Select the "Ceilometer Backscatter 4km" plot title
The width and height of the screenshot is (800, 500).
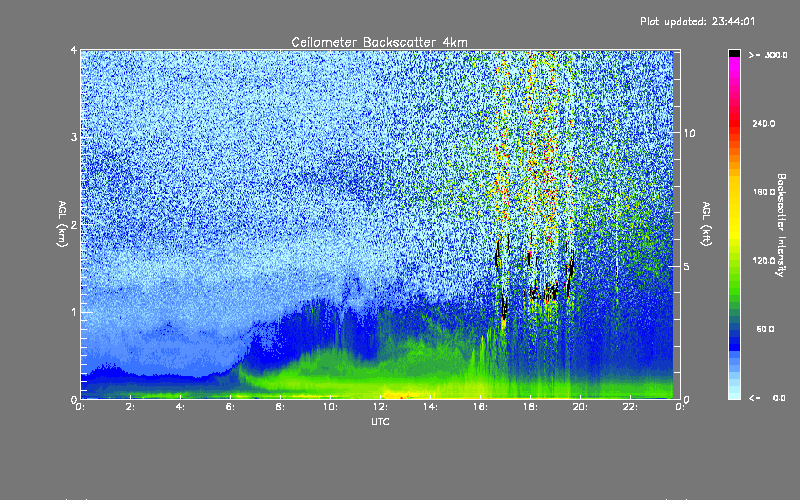379,42
